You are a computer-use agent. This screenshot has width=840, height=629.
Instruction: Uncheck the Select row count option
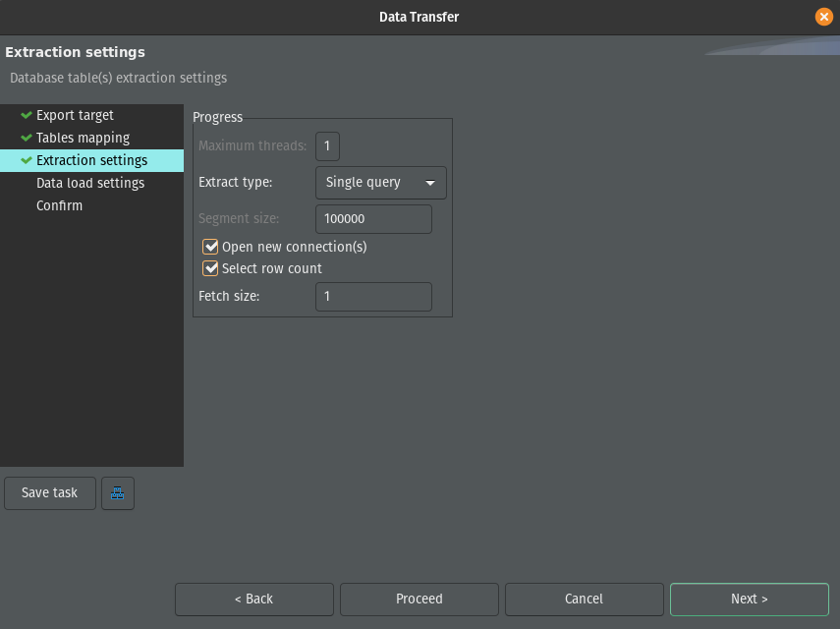(x=210, y=268)
